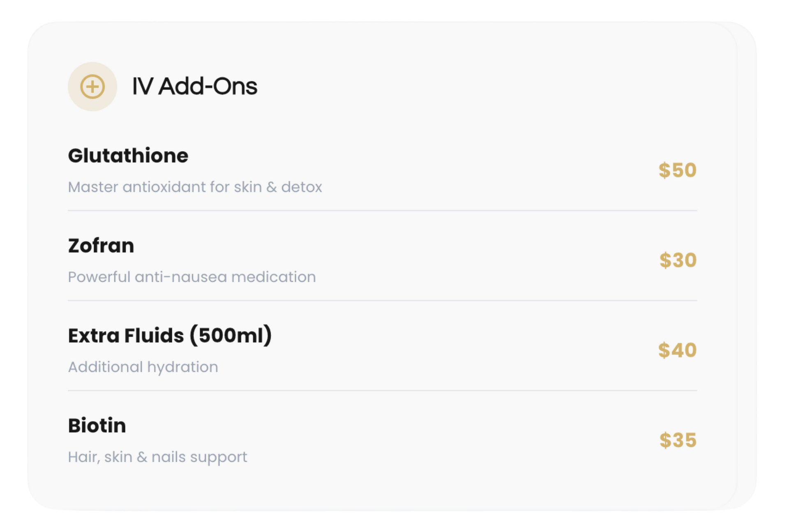
Task: Click the Glutathione $50 price
Action: [677, 170]
